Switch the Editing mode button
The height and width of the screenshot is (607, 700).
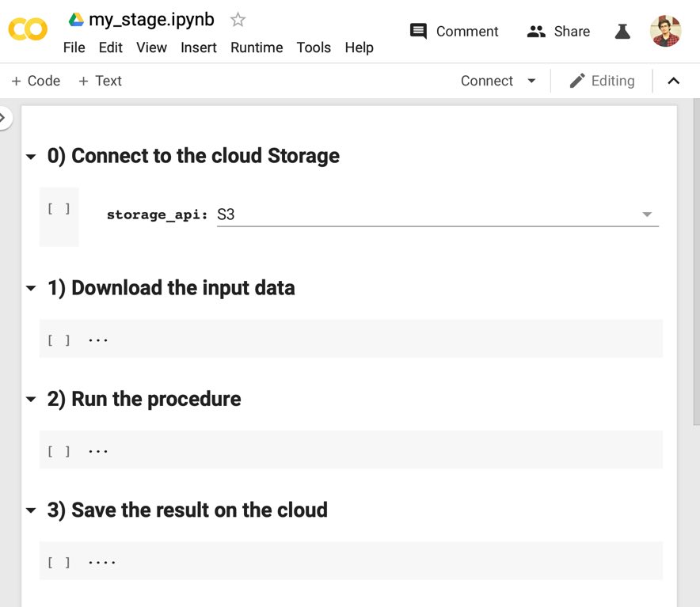(602, 81)
